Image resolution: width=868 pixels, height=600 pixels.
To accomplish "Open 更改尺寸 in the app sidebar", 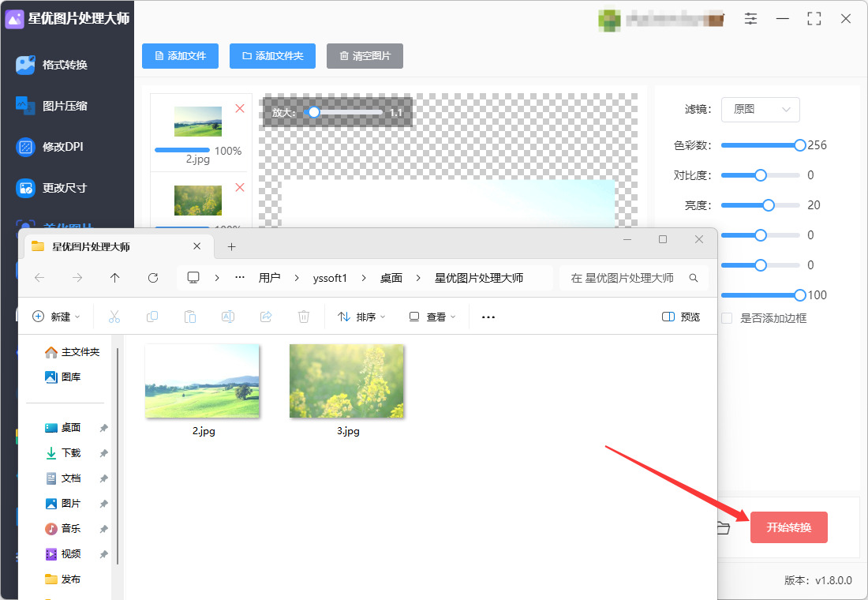I will pyautogui.click(x=52, y=188).
